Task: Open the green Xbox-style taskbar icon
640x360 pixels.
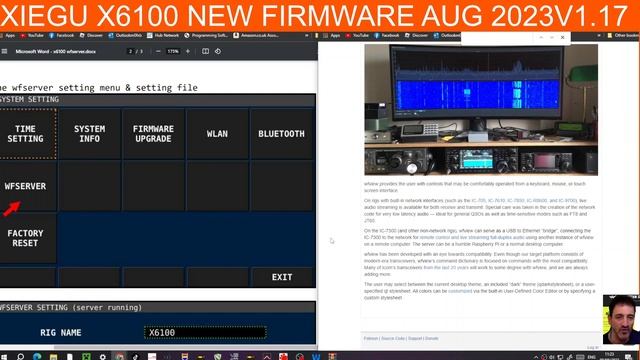Action: pos(86,357)
